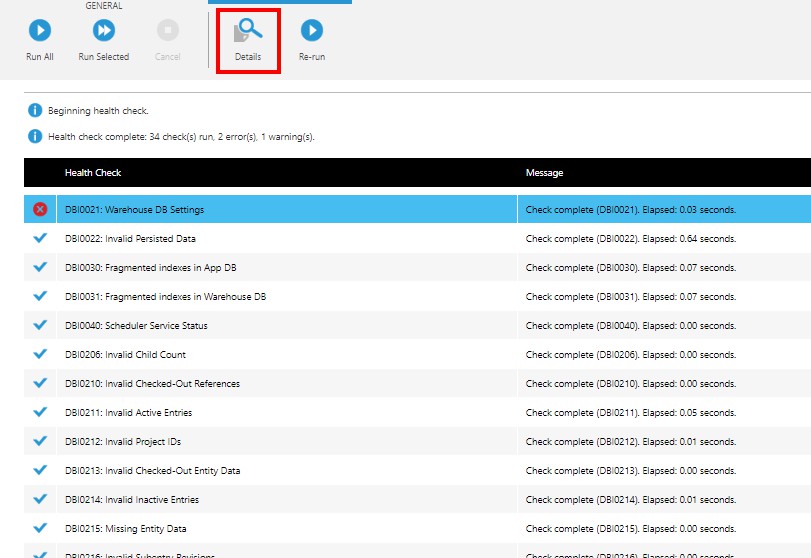The image size is (811, 558).
Task: Click the Re-run play icon
Action: coord(312,31)
